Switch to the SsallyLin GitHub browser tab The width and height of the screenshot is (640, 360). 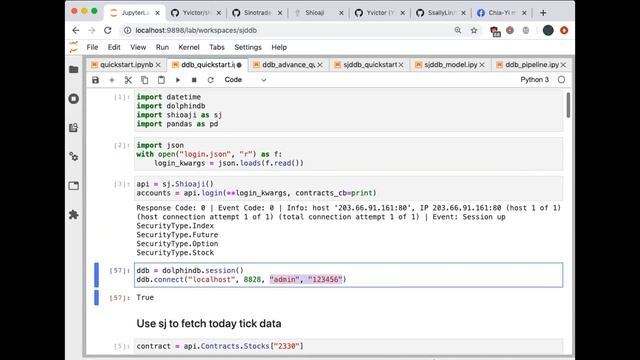tap(441, 13)
